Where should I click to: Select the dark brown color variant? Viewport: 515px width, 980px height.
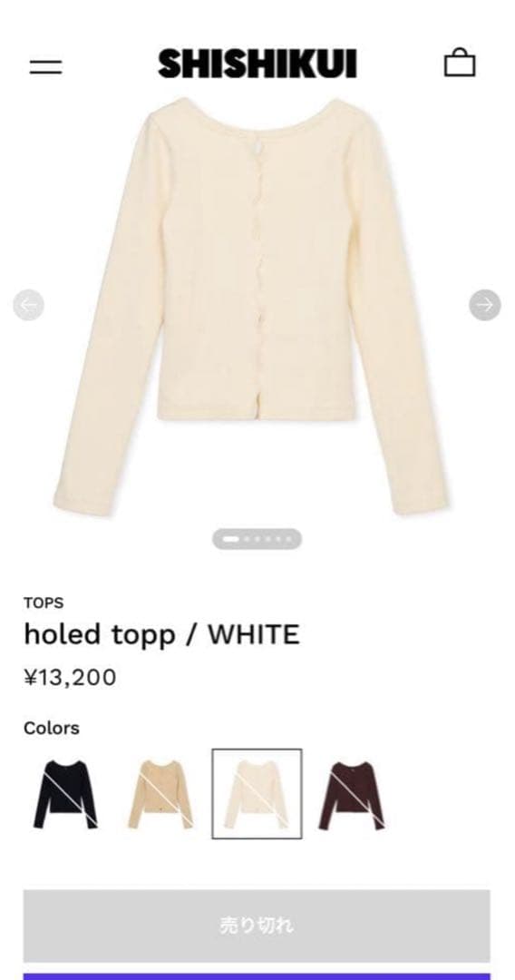(352, 795)
